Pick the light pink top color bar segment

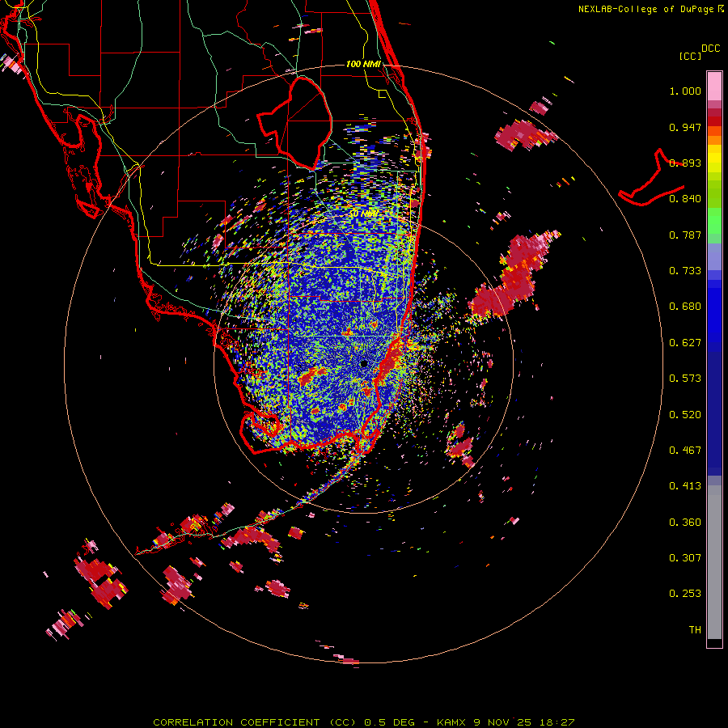click(x=714, y=86)
